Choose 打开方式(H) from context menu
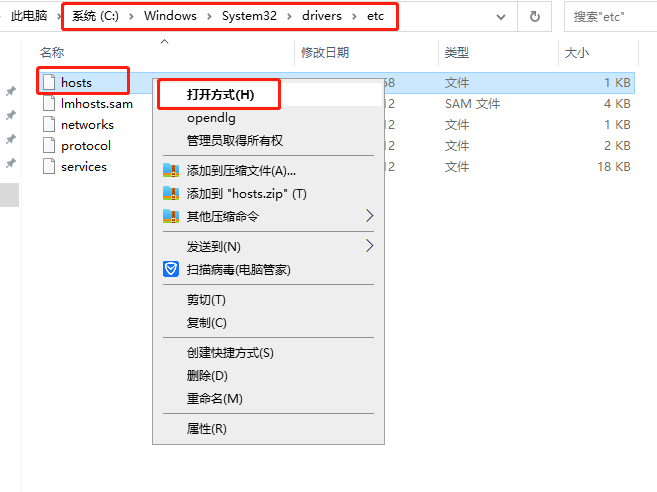The image size is (657, 492). 220,95
